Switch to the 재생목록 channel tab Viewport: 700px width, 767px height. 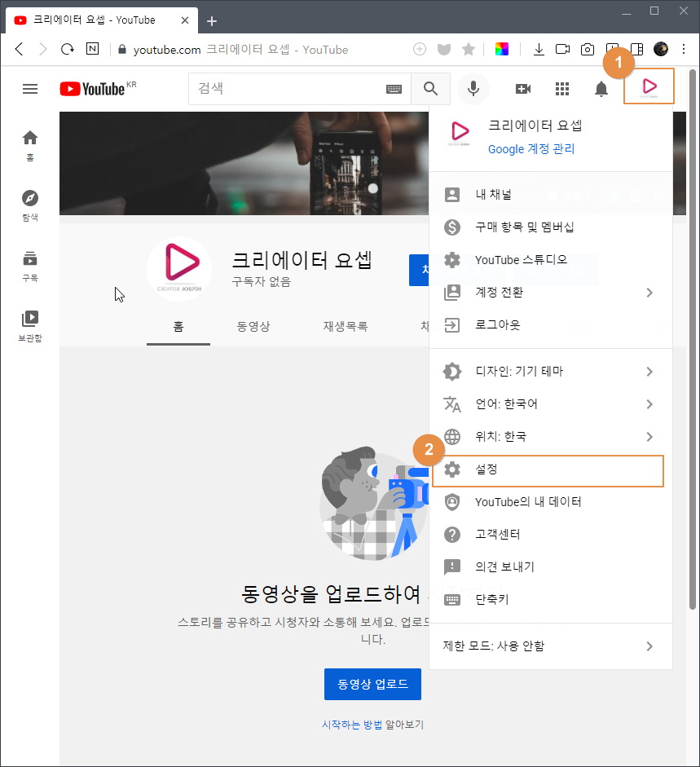click(346, 327)
